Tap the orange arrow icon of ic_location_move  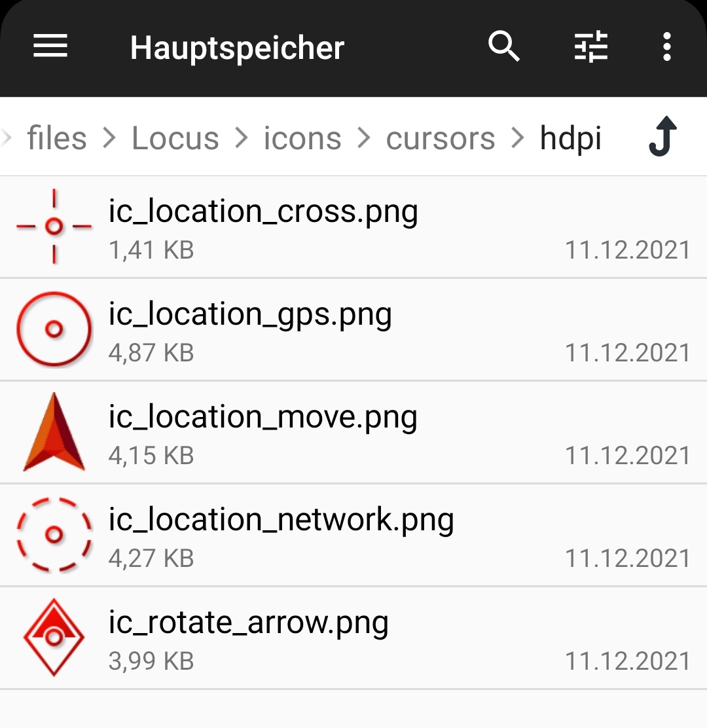click(x=54, y=432)
